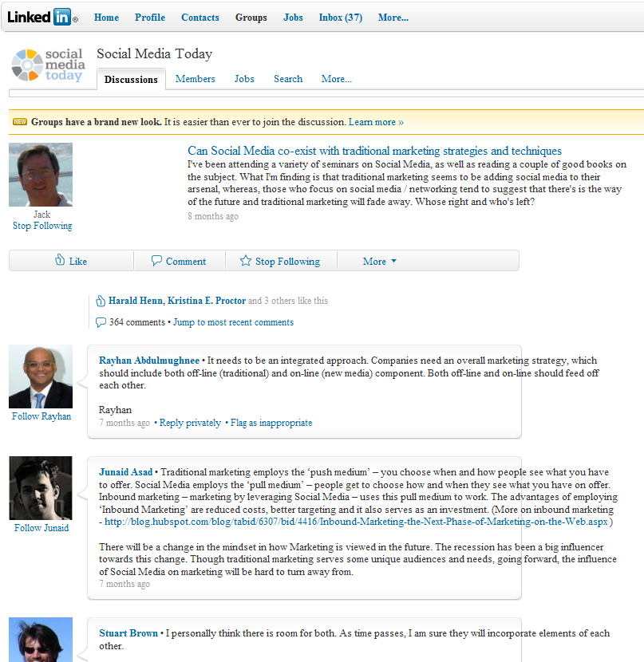Viewport: 644px width, 662px height.
Task: Open Kristina E. Proctor's profile link
Action: (207, 301)
